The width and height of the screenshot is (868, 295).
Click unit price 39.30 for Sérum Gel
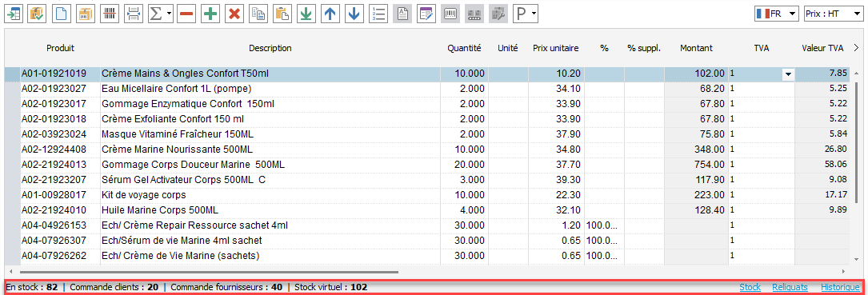pos(569,179)
